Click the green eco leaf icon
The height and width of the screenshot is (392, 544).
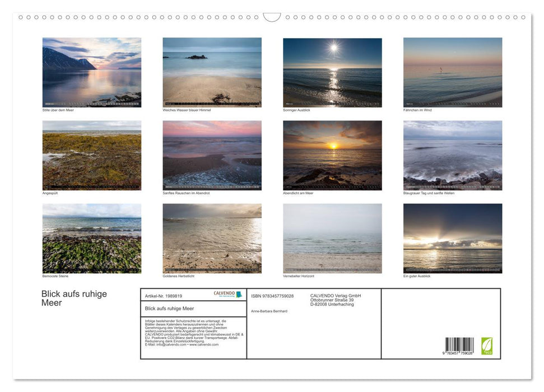click(487, 345)
